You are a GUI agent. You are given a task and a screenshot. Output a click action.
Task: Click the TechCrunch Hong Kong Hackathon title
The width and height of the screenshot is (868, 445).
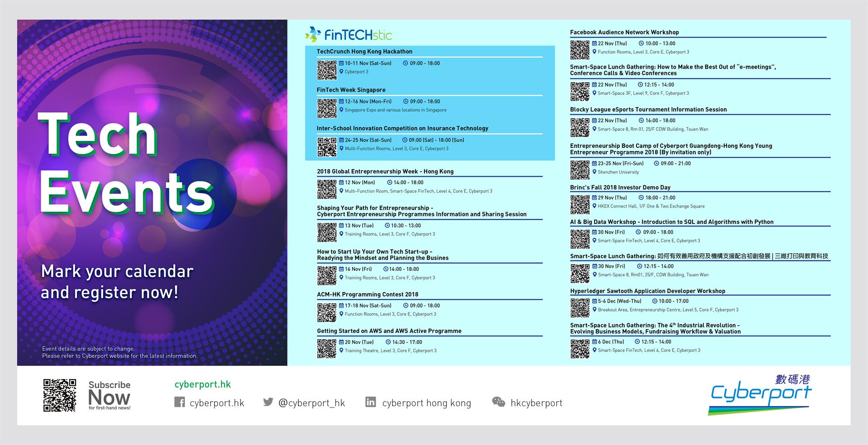pyautogui.click(x=364, y=52)
